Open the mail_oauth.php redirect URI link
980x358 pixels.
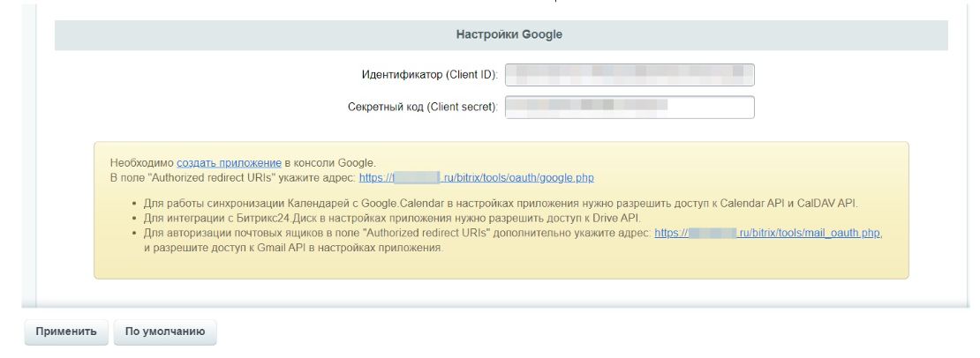768,233
